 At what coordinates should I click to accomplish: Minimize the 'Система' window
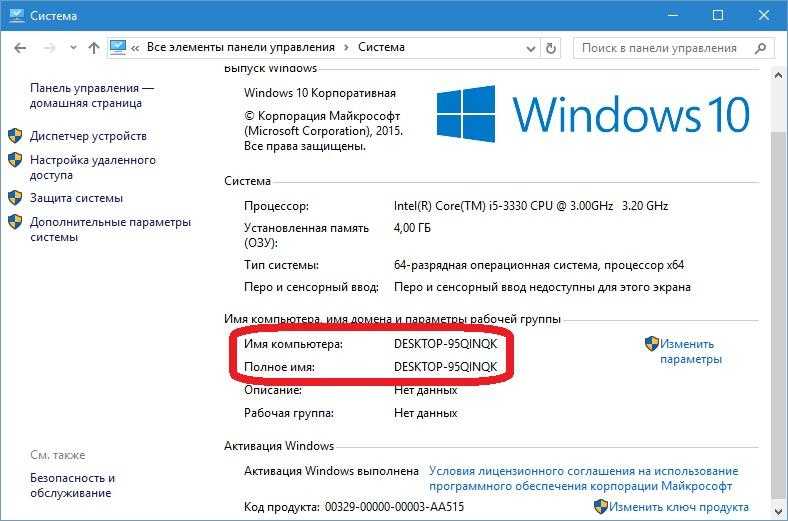coord(672,15)
